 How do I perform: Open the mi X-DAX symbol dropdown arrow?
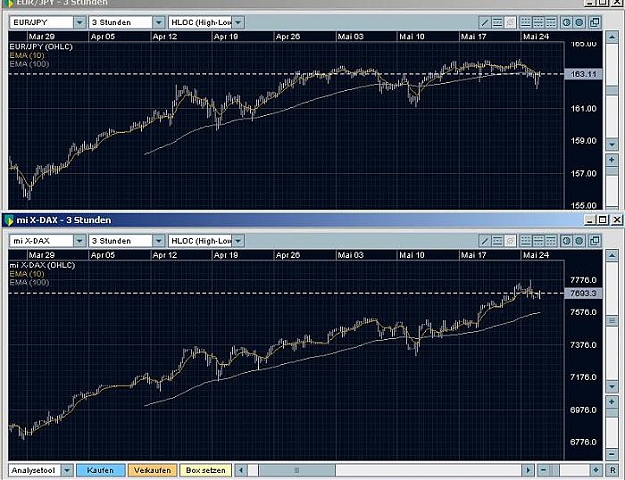(80, 241)
